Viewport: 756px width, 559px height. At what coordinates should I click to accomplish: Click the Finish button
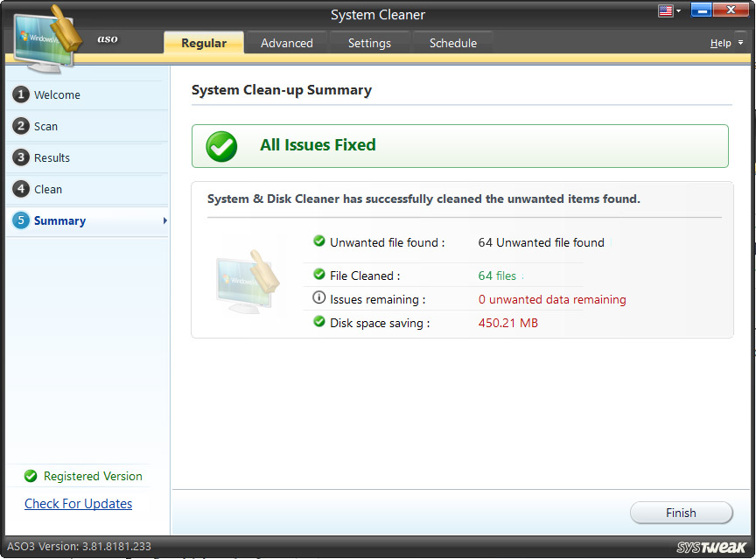[681, 513]
